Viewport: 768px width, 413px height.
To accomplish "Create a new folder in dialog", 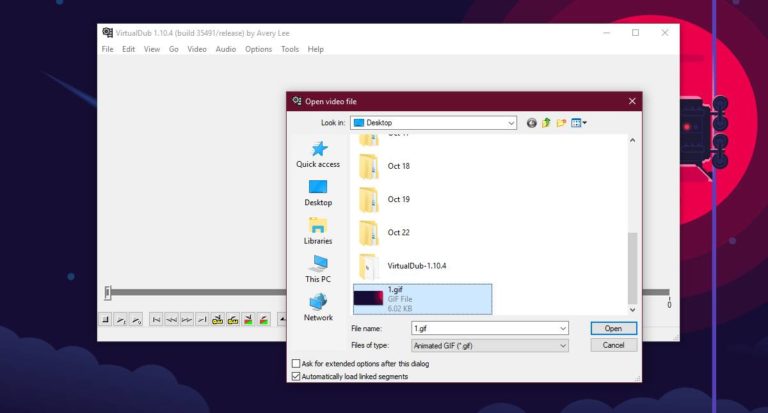I will point(562,123).
